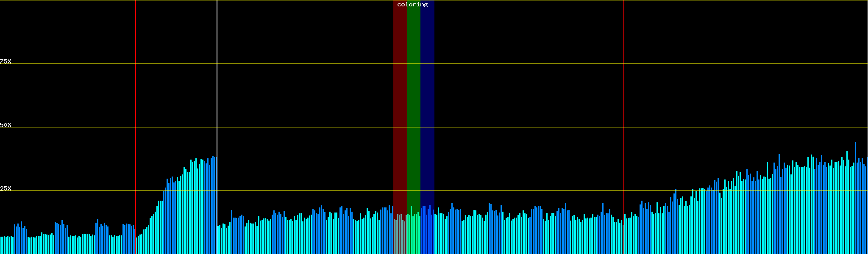The width and height of the screenshot is (868, 254).
Task: Click the 25% axis label
Action: click(6, 188)
